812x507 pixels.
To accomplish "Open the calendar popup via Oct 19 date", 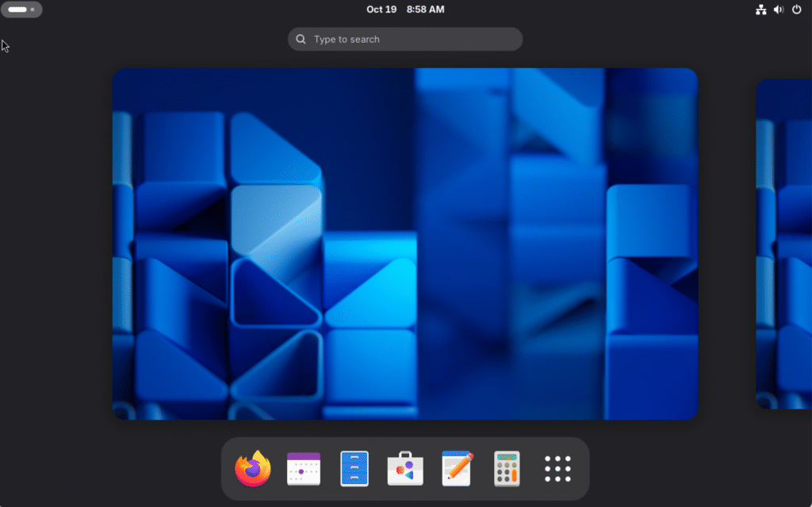I will coord(381,10).
